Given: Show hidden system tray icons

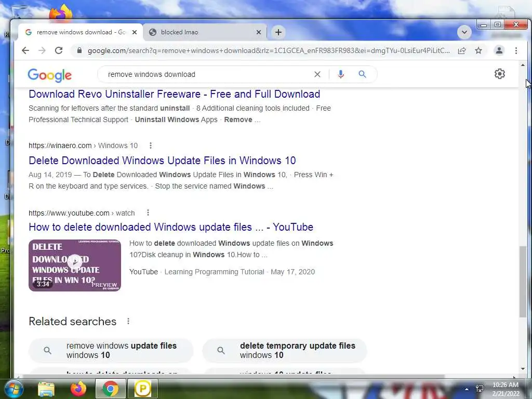Looking at the screenshot, I should (x=467, y=389).
